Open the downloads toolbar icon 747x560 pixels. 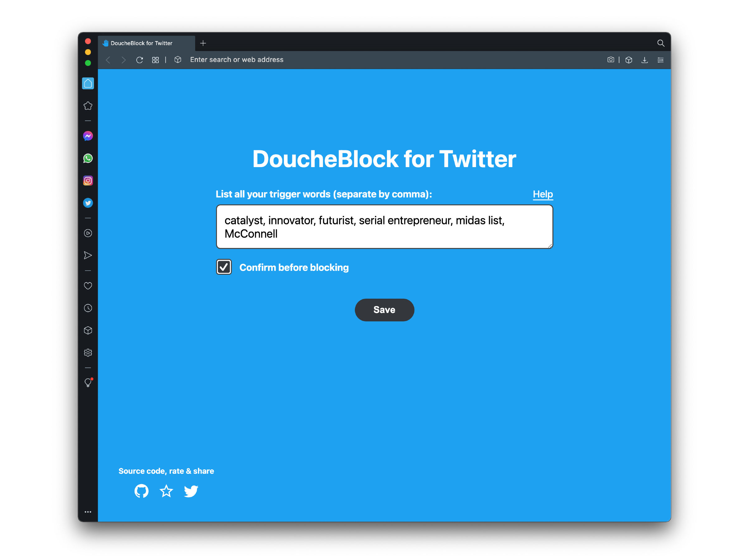tap(644, 60)
